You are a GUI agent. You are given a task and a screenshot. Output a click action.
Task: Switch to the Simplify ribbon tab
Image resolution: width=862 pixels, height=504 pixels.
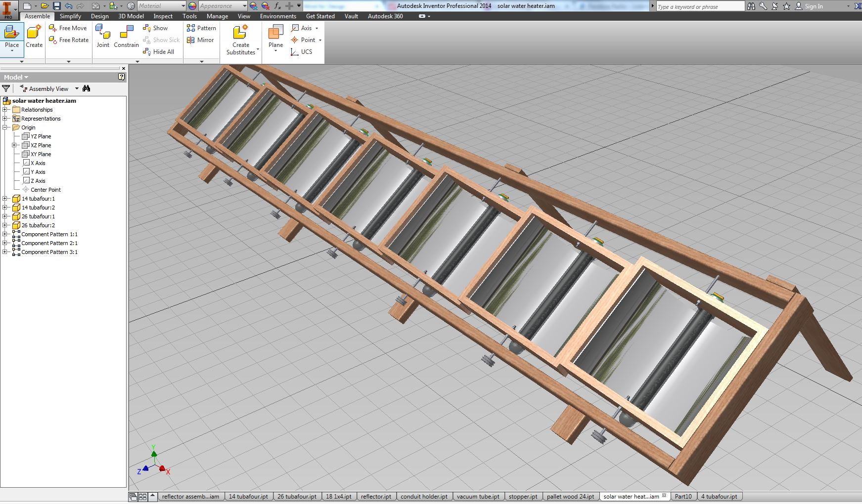point(70,16)
